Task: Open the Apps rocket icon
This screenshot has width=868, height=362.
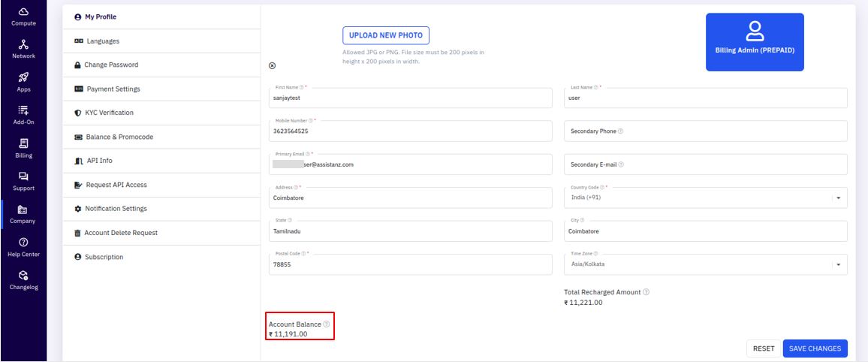Action: click(x=24, y=77)
